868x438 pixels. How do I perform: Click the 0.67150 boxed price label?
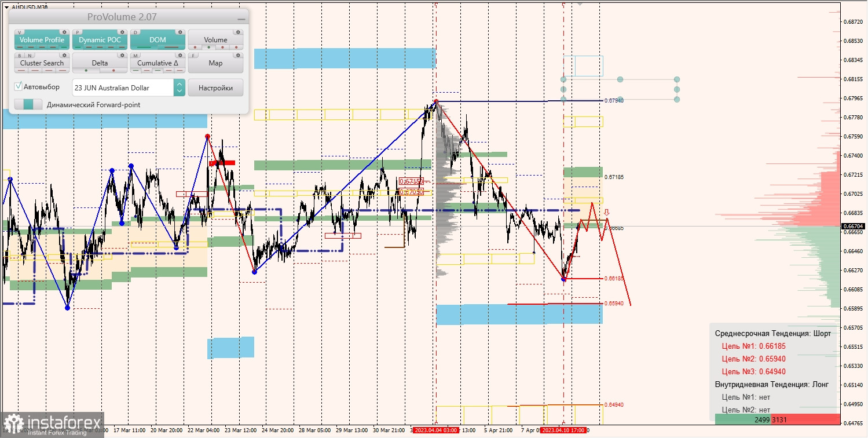pyautogui.click(x=411, y=181)
